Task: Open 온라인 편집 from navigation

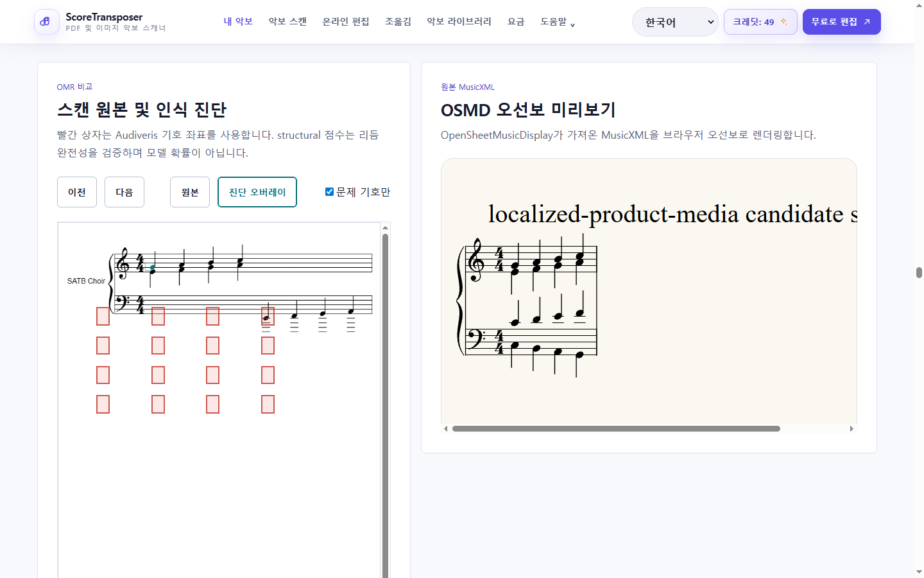Action: [x=346, y=21]
